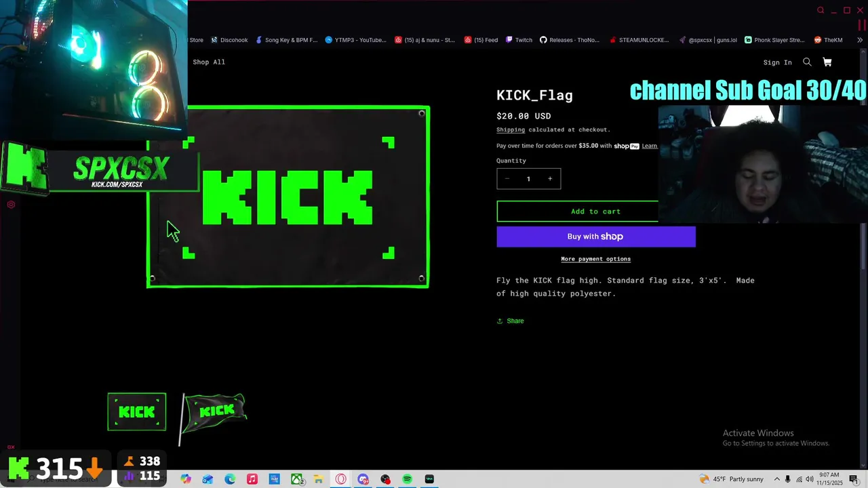Image resolution: width=868 pixels, height=488 pixels.
Task: Open Spotify from the taskbar
Action: pyautogui.click(x=407, y=479)
